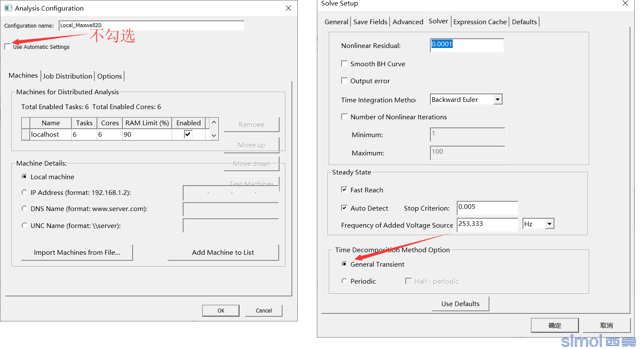Open the Options tab

110,76
